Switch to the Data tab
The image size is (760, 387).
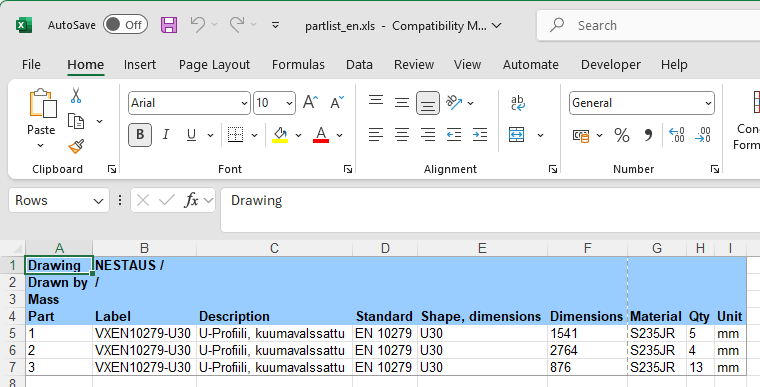pyautogui.click(x=359, y=64)
